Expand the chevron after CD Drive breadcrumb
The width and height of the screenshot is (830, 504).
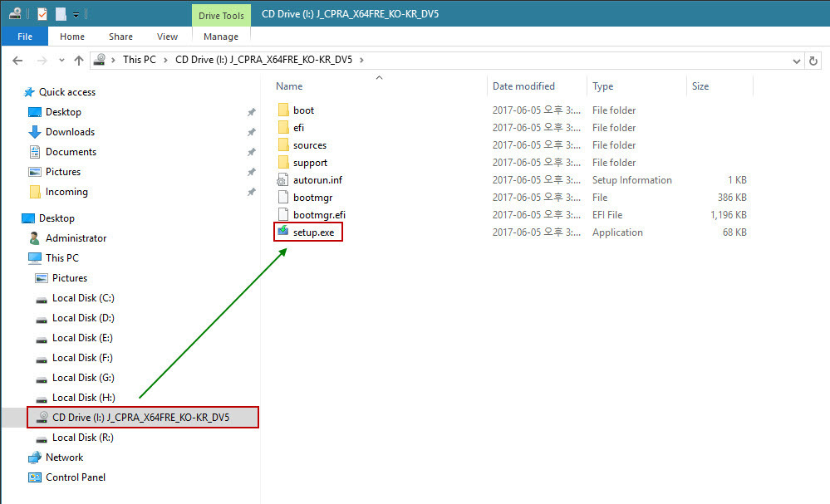coord(361,60)
